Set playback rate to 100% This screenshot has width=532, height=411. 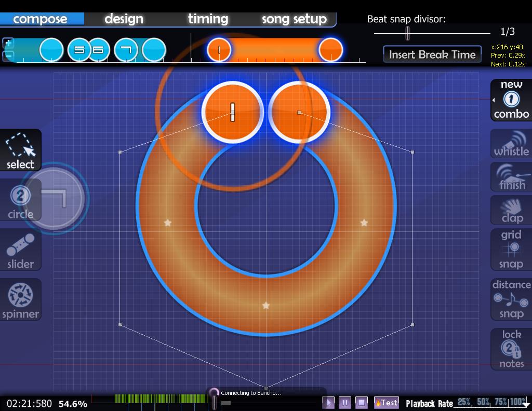518,402
